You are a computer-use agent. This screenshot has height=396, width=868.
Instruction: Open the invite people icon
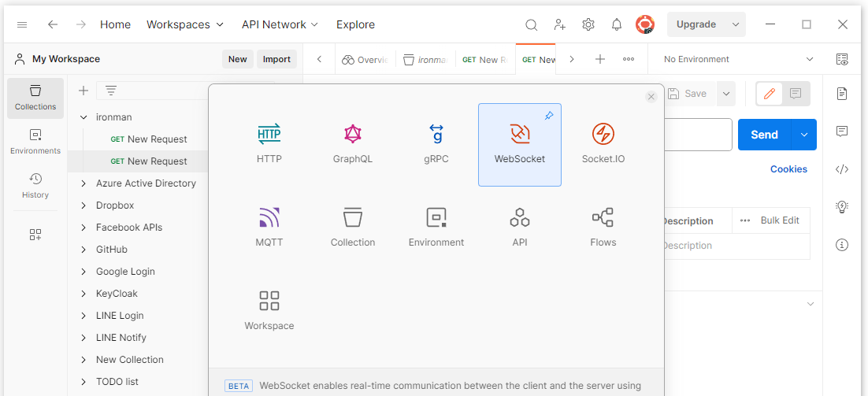(560, 24)
